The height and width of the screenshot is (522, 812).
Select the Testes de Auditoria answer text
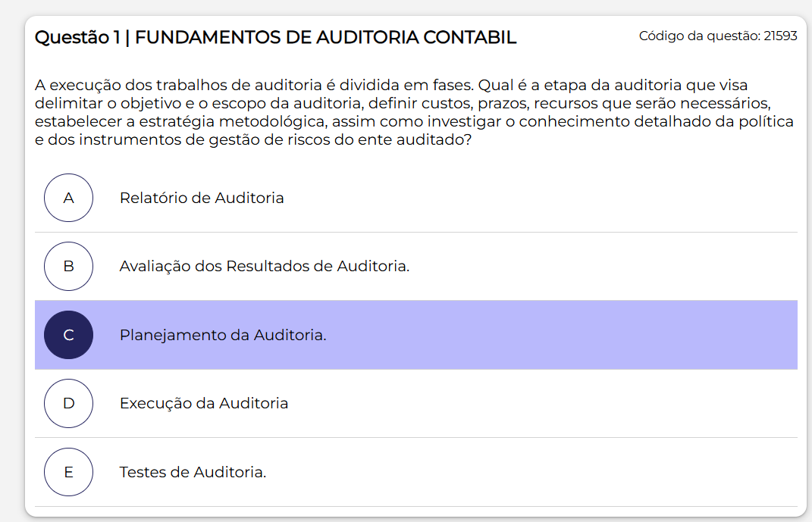click(193, 472)
